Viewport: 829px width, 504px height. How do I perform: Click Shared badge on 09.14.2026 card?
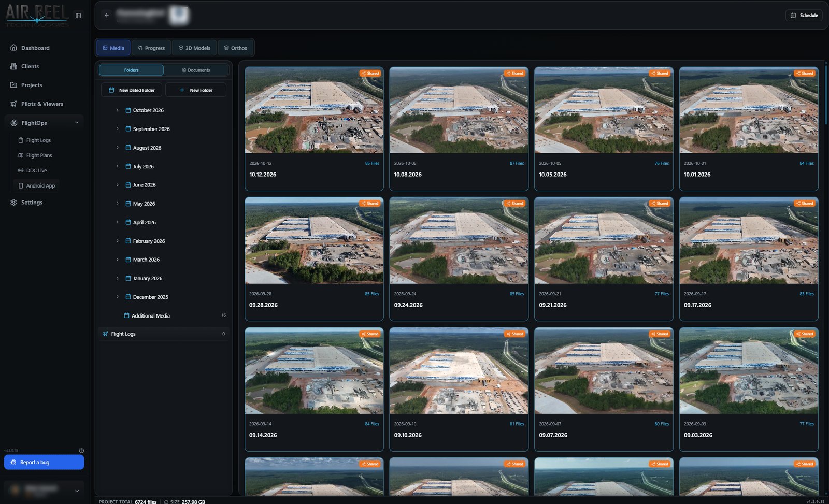(370, 334)
